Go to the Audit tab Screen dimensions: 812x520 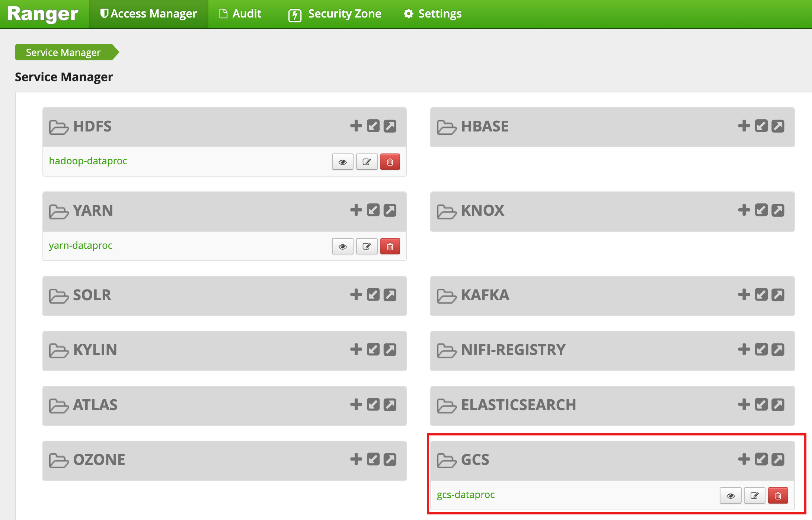[240, 14]
